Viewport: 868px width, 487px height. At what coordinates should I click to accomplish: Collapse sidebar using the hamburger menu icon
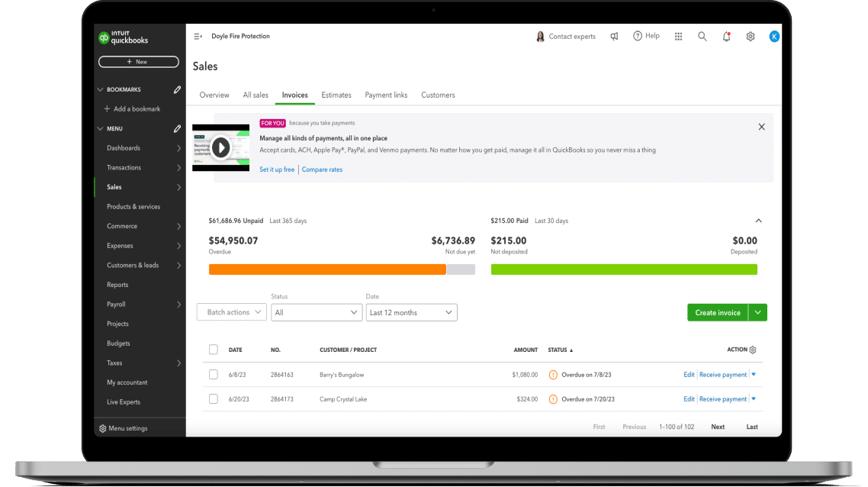coord(198,37)
